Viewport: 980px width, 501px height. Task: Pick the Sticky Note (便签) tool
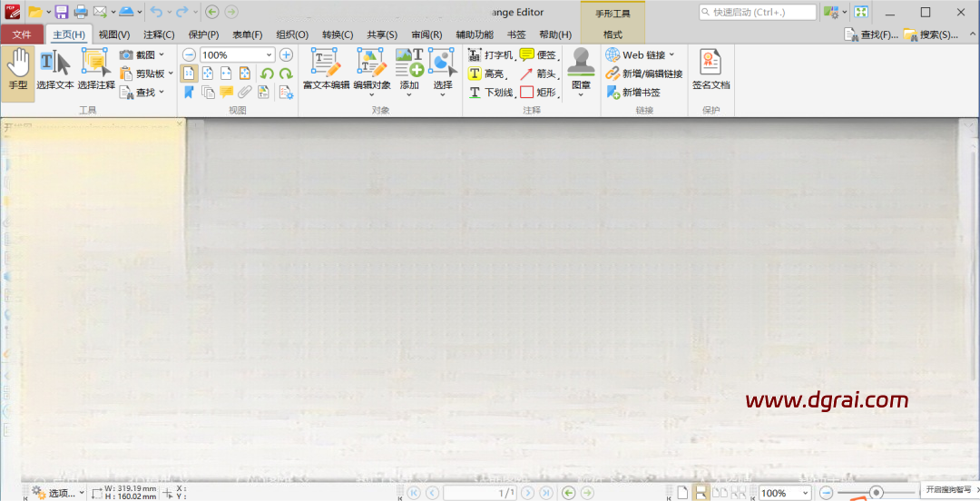[537, 55]
